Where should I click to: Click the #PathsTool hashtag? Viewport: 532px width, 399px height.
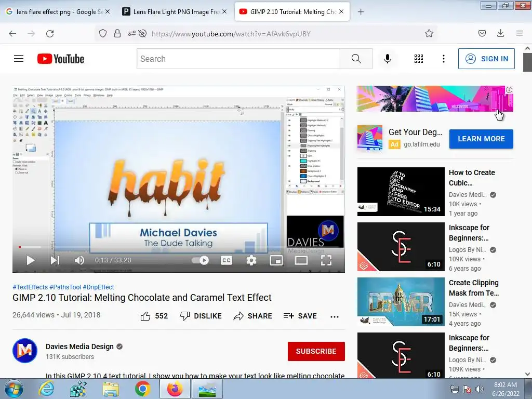[65, 287]
